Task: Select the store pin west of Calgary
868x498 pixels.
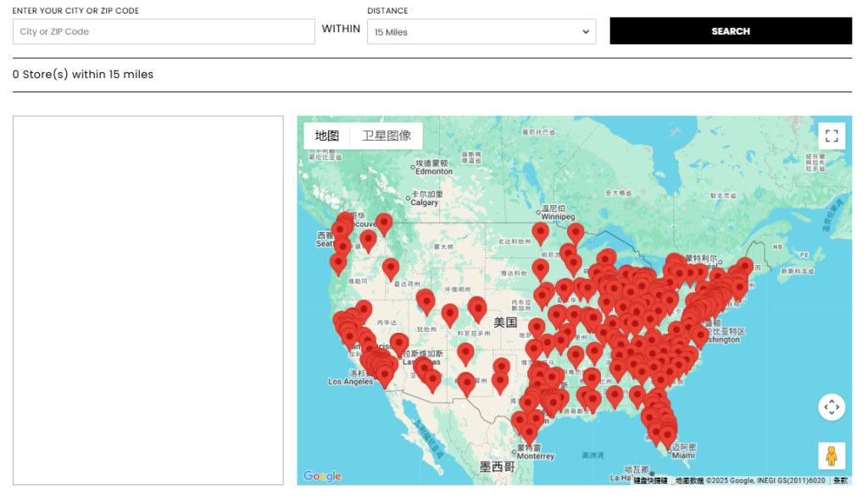Action: point(384,223)
